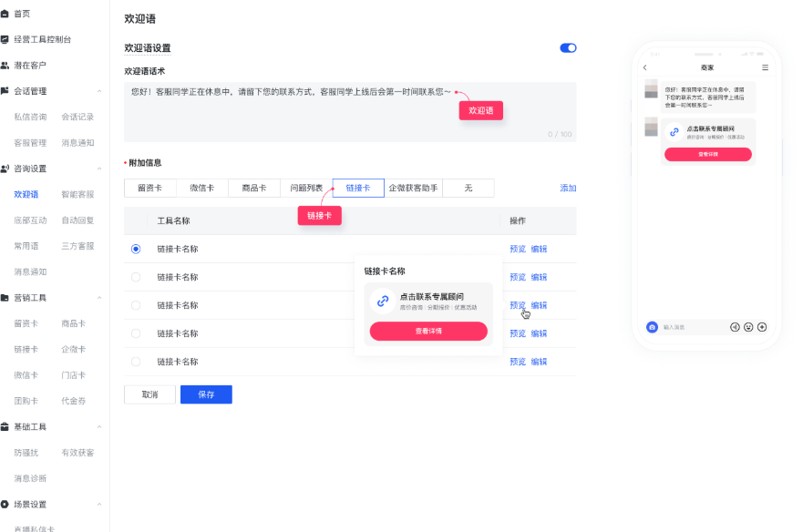This screenshot has height=532, width=803.
Task: Click the 潜在客户 people icon
Action: [5, 66]
